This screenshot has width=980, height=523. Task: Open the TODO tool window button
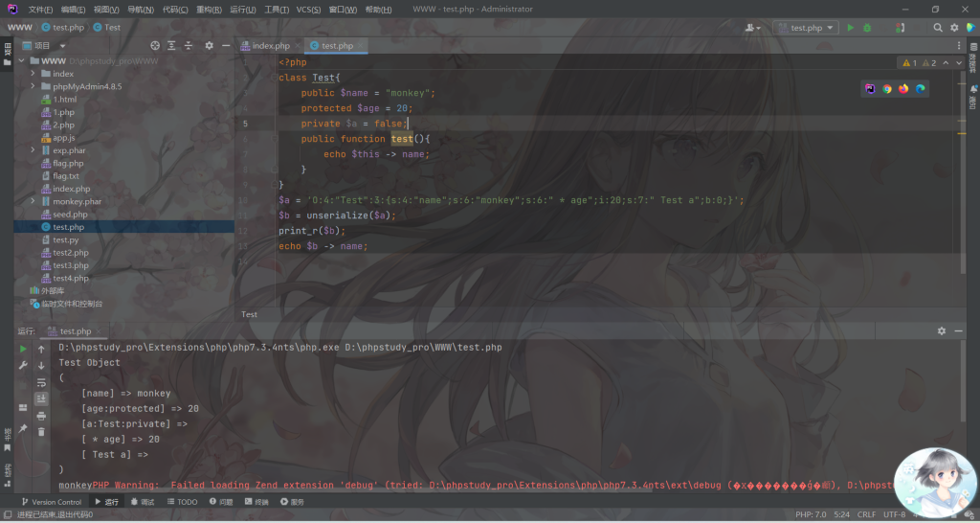(182, 502)
